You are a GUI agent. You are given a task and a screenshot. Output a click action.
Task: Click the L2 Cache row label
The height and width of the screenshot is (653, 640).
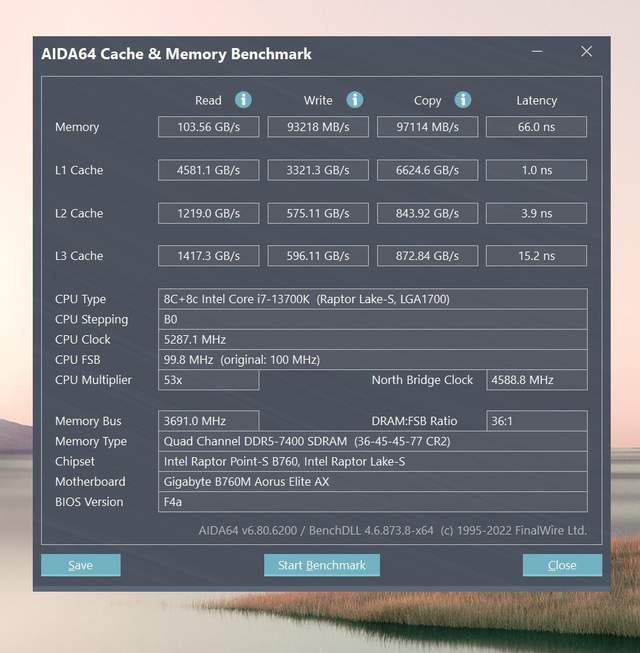[79, 213]
